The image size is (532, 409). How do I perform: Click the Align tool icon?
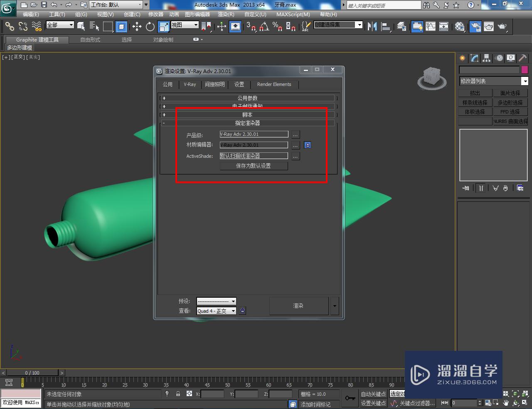tap(386, 27)
